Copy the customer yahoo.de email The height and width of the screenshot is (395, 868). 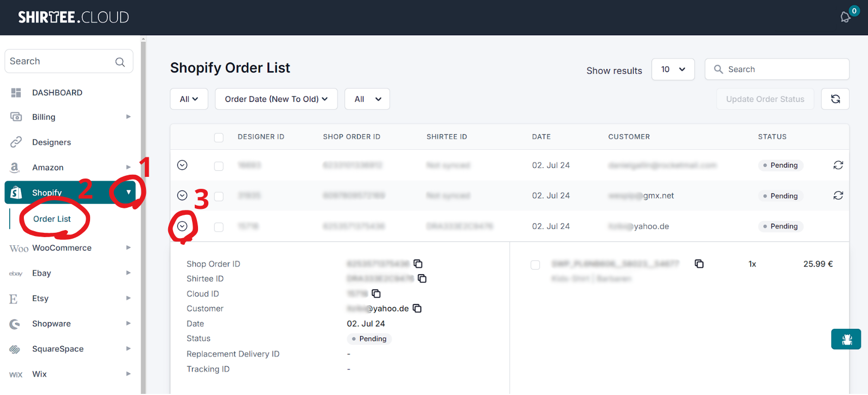(x=417, y=308)
